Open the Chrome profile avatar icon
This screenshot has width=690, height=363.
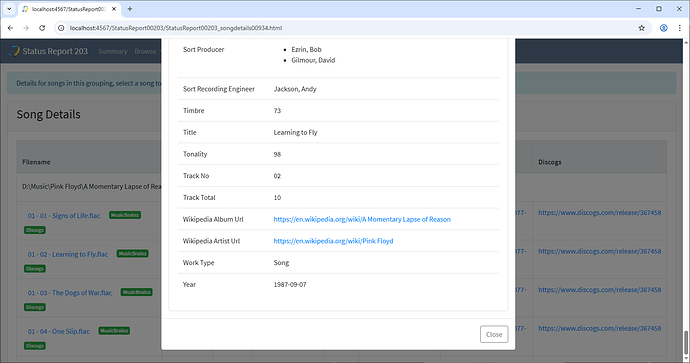664,28
